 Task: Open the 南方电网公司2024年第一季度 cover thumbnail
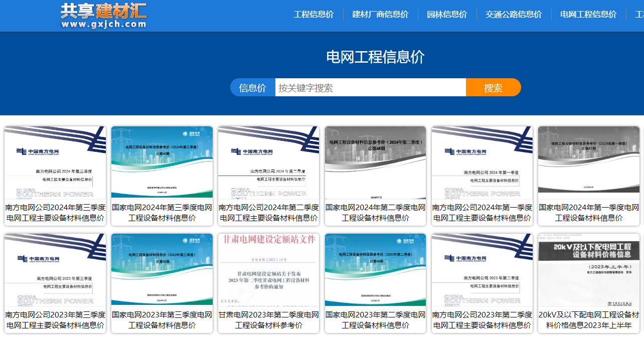coord(482,162)
